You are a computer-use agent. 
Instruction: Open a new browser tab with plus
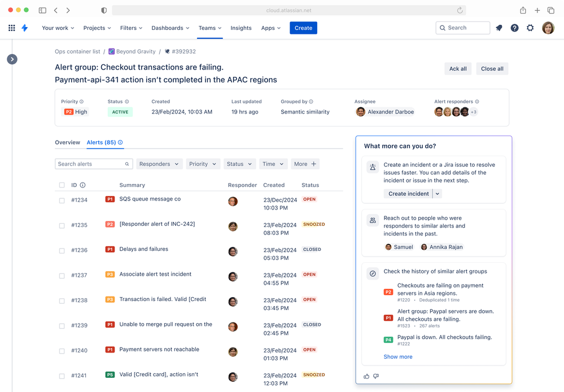[x=537, y=10]
